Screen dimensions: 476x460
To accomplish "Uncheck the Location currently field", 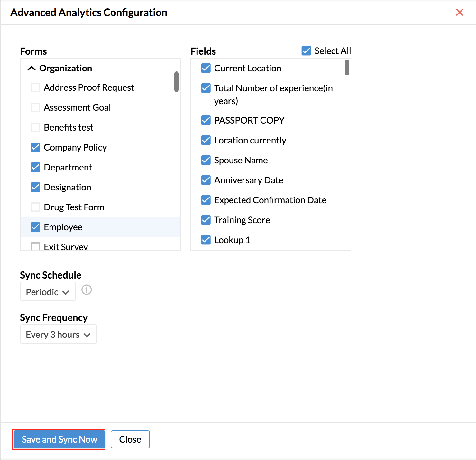I will click(206, 140).
